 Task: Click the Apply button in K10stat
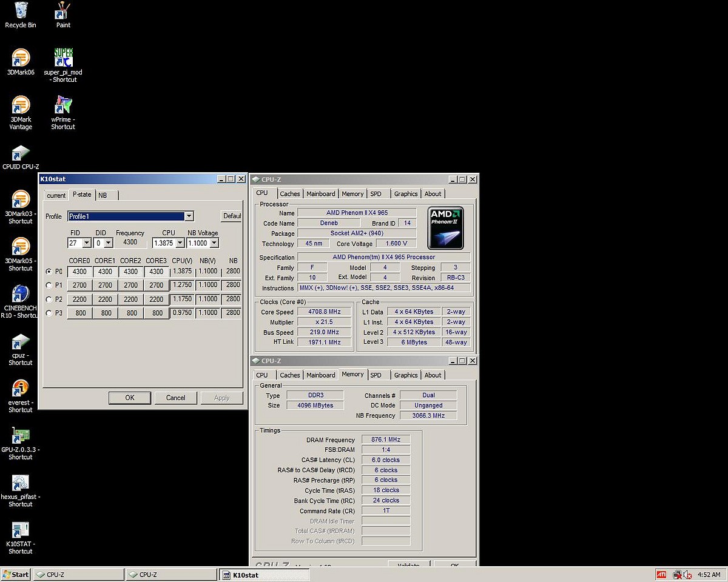point(221,398)
